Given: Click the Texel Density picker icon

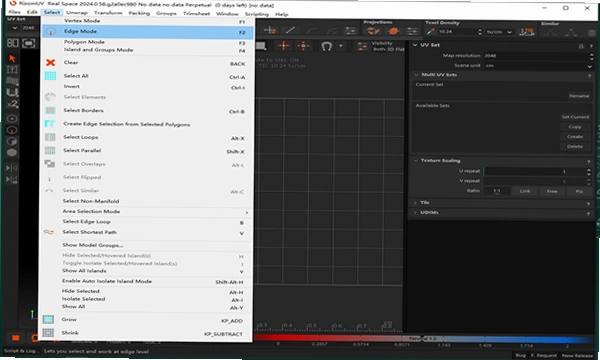Looking at the screenshot, I should point(430,32).
